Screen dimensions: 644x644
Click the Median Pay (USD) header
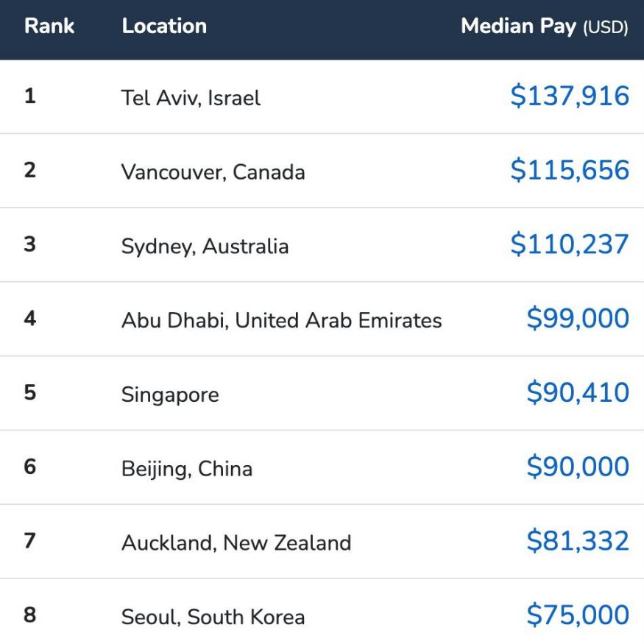pos(545,26)
